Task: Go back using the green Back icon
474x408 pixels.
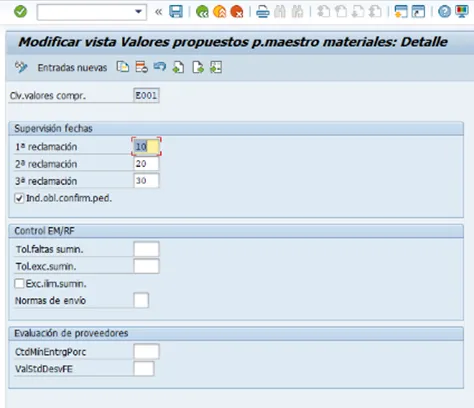Action: coord(202,12)
